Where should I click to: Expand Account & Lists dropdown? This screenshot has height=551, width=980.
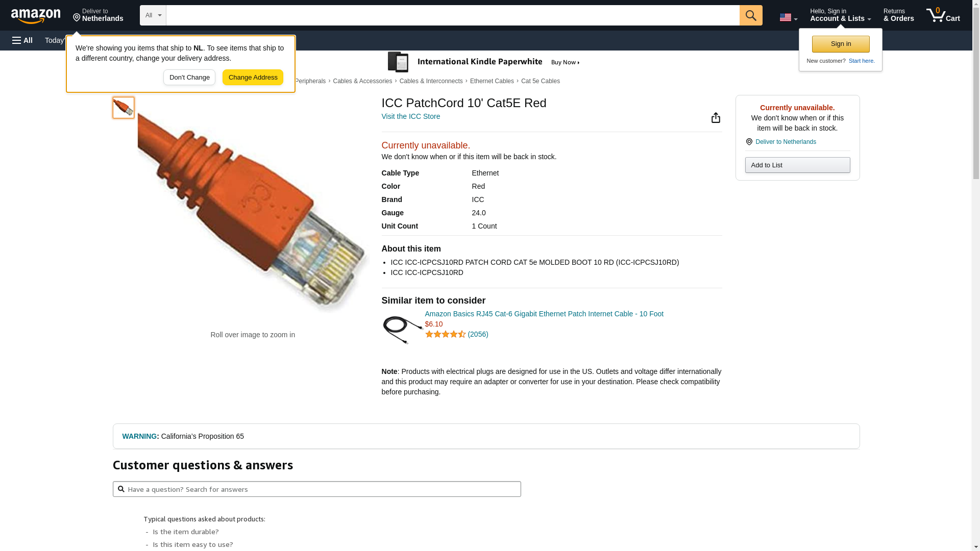pyautogui.click(x=840, y=15)
